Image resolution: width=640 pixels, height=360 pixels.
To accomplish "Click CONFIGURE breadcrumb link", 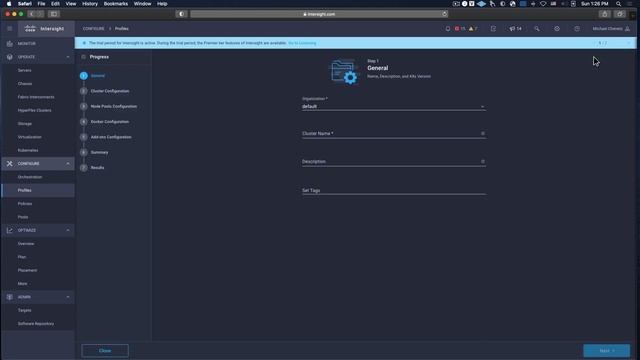I will 93,29.
